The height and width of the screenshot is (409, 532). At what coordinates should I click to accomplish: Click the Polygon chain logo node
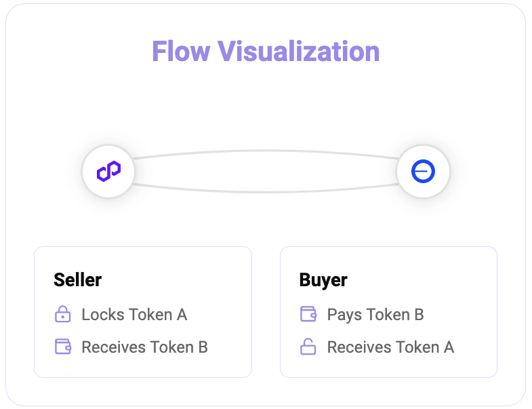[108, 171]
